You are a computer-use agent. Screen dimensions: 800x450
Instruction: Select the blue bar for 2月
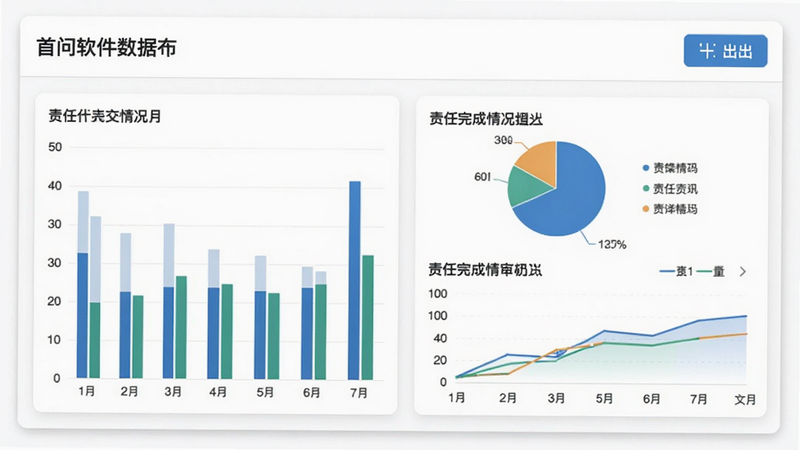125,335
